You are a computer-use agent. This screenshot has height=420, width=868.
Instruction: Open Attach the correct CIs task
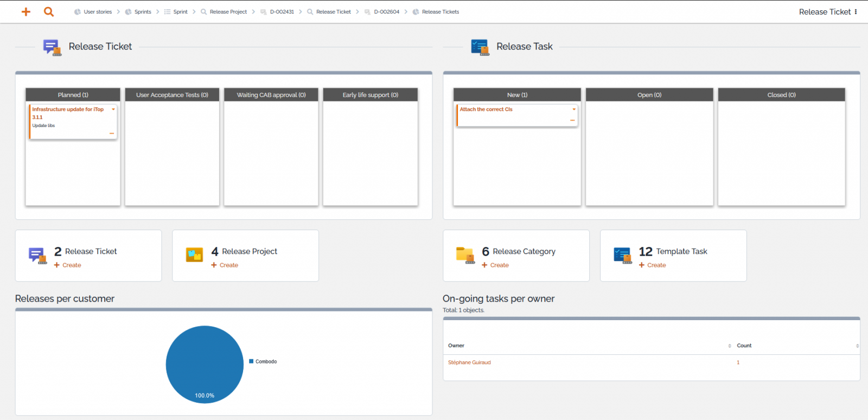click(486, 109)
